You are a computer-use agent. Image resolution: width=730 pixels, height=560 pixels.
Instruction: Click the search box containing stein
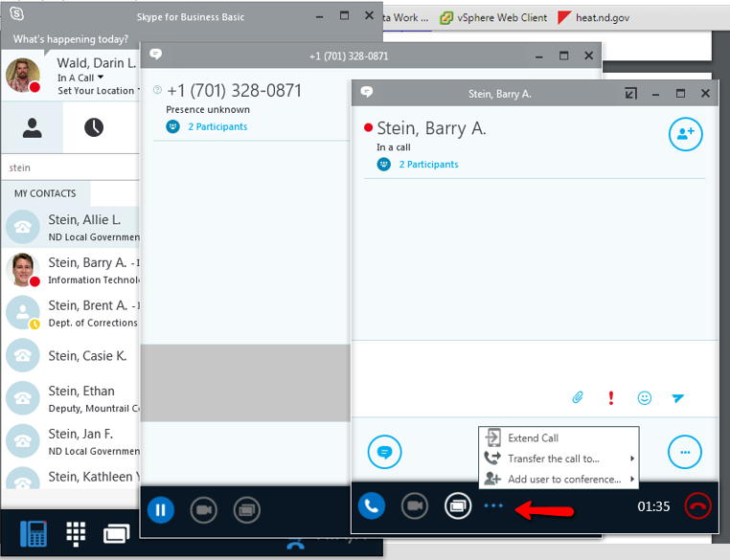click(70, 168)
